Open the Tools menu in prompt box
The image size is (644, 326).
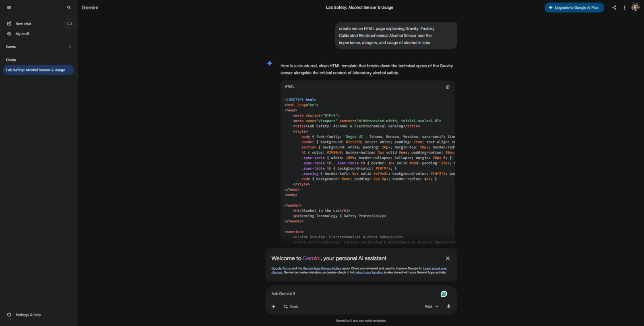click(x=291, y=307)
